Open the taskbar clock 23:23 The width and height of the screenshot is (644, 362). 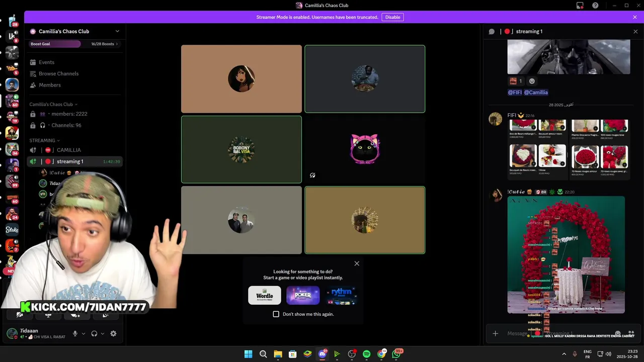(x=627, y=354)
